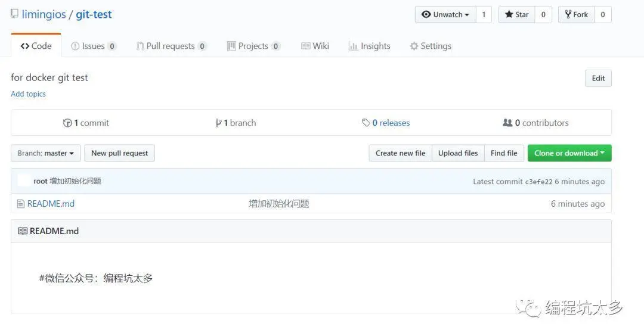Open the README.md row commit message 增加初始化问题
This screenshot has height=336, width=644.
coord(279,204)
